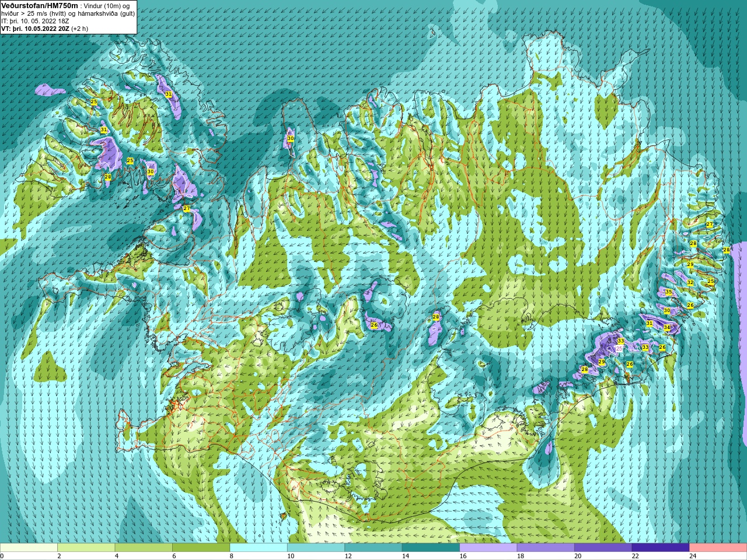Click the 'VT: þri. 10.05.2022 20Z (+2 h)' line
The height and width of the screenshot is (560, 747).
pos(45,28)
